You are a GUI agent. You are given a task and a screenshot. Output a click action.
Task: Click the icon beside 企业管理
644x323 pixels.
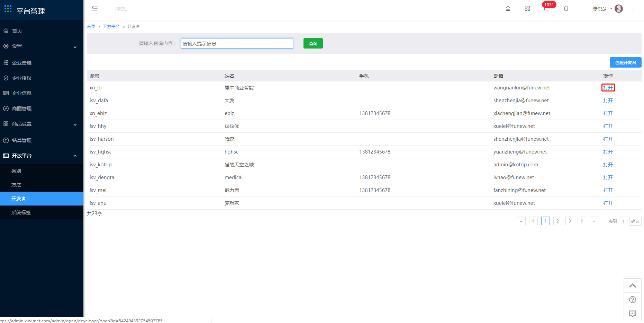(6, 63)
